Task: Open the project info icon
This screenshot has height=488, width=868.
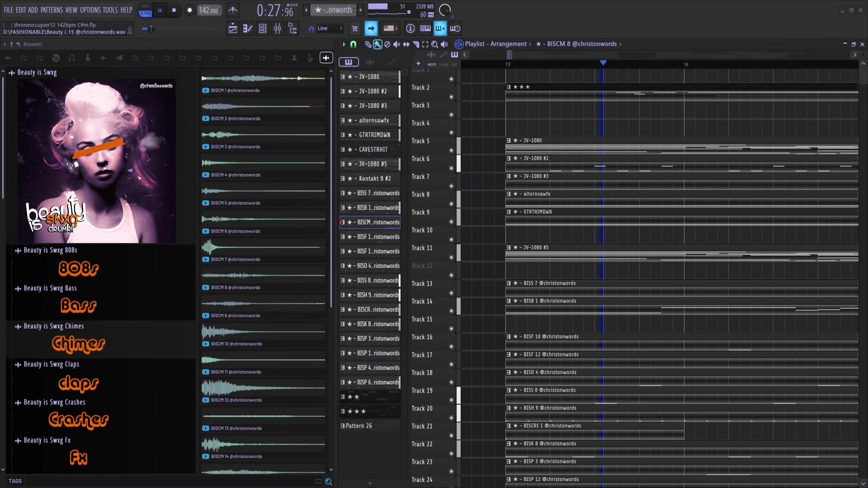Action: (410, 29)
